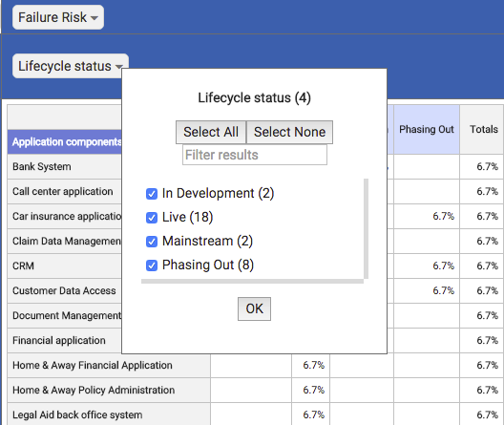Toggle the Mainstream (2) checkbox
504x425 pixels.
point(152,242)
